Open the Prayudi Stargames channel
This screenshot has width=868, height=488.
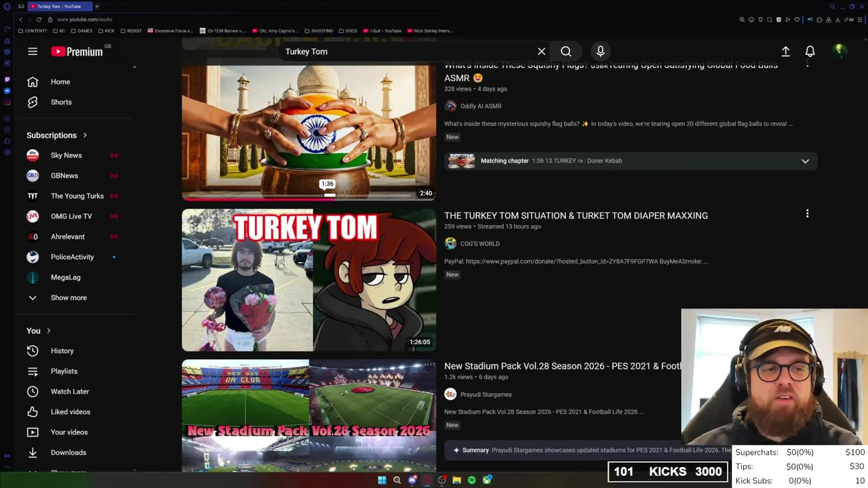pos(486,394)
